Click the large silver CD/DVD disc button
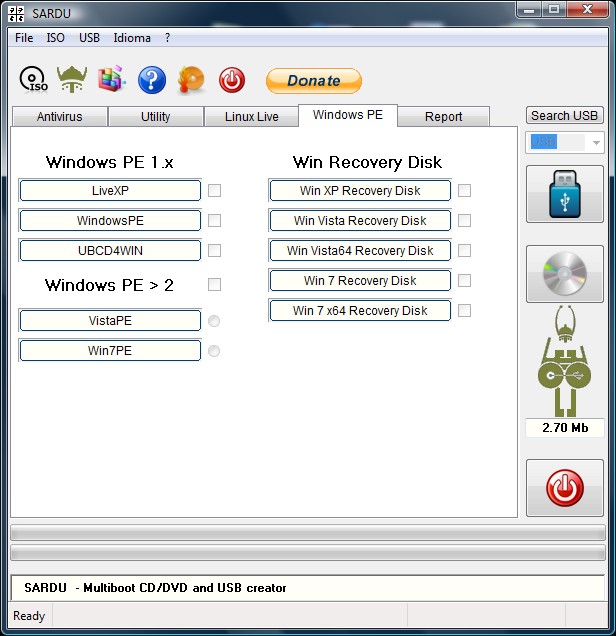This screenshot has height=636, width=616. tap(564, 274)
